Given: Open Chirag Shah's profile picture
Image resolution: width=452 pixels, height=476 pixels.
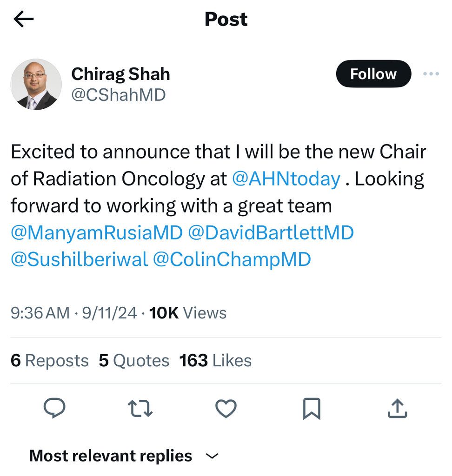Looking at the screenshot, I should coord(36,84).
